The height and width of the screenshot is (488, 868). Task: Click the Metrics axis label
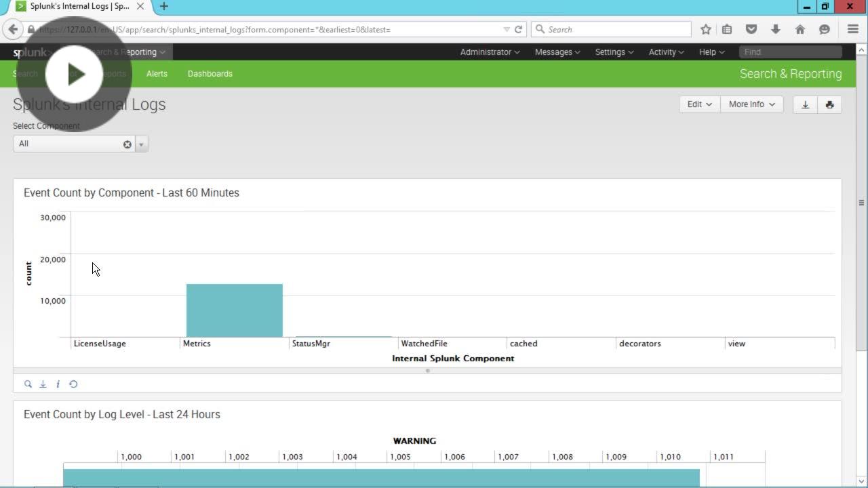(197, 344)
